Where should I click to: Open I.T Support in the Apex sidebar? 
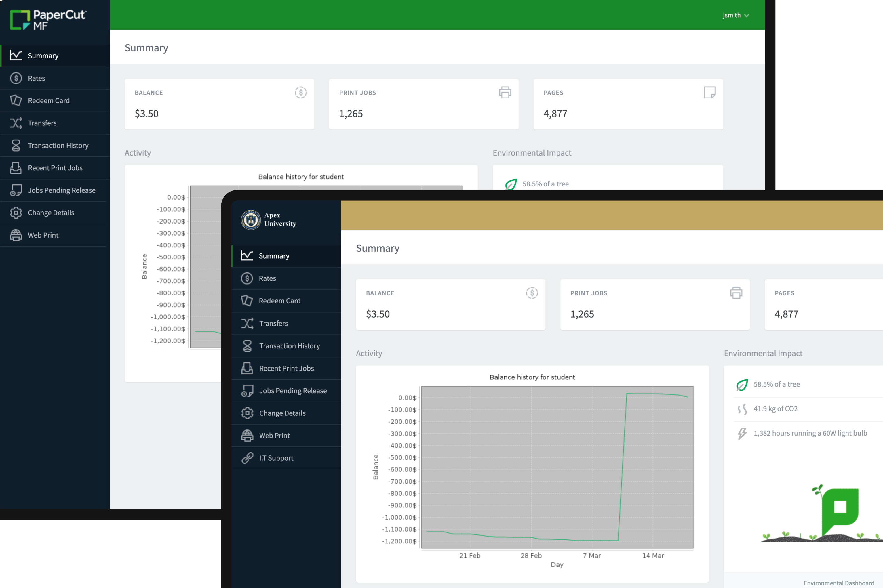click(277, 458)
